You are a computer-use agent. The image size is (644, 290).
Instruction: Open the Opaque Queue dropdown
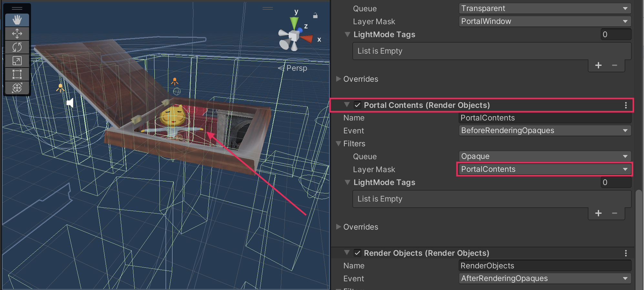point(545,156)
